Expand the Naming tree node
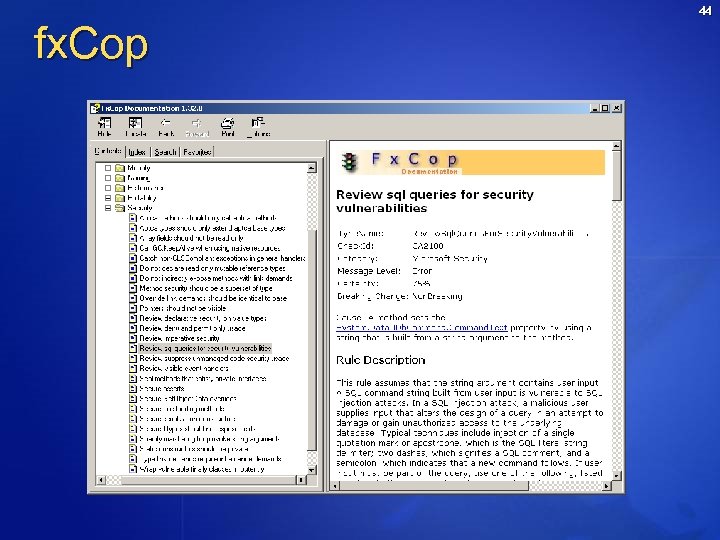 (108, 178)
